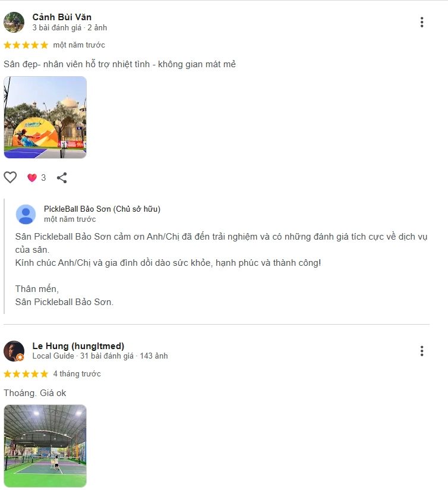The height and width of the screenshot is (490, 448).
Task: Click the red heart reaction count
Action: click(36, 177)
